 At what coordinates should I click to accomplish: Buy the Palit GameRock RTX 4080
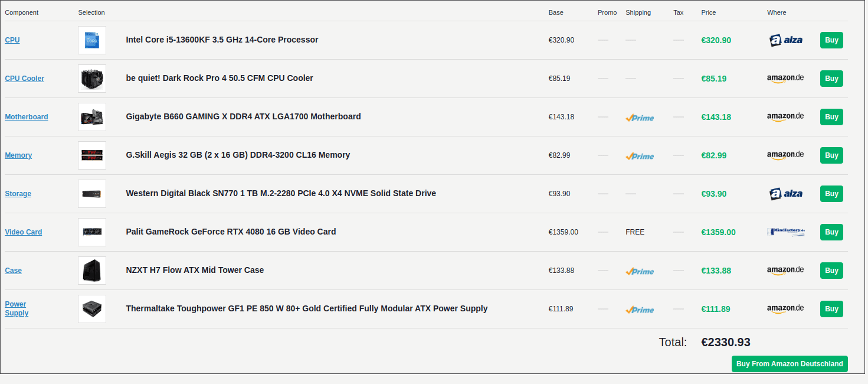coord(831,232)
